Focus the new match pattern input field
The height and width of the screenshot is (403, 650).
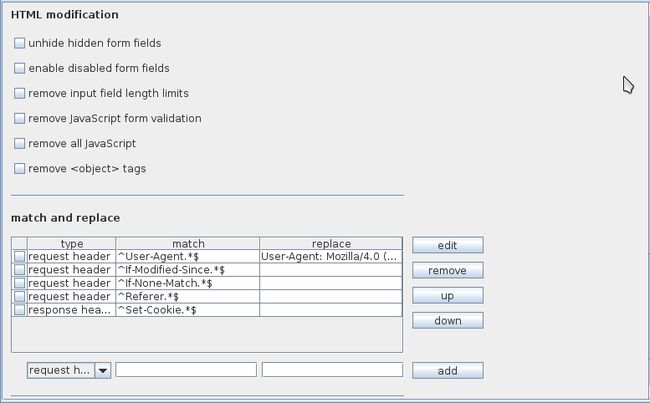[x=186, y=370]
